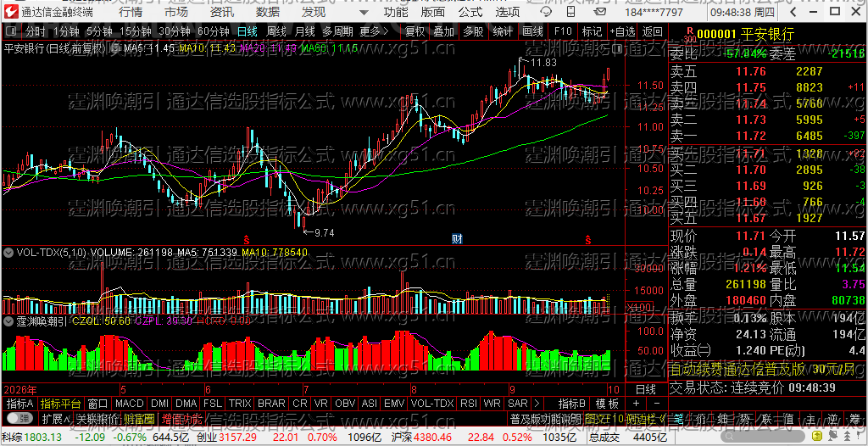Click 返回 return button
Image resolution: width=868 pixels, height=446 pixels.
click(652, 31)
